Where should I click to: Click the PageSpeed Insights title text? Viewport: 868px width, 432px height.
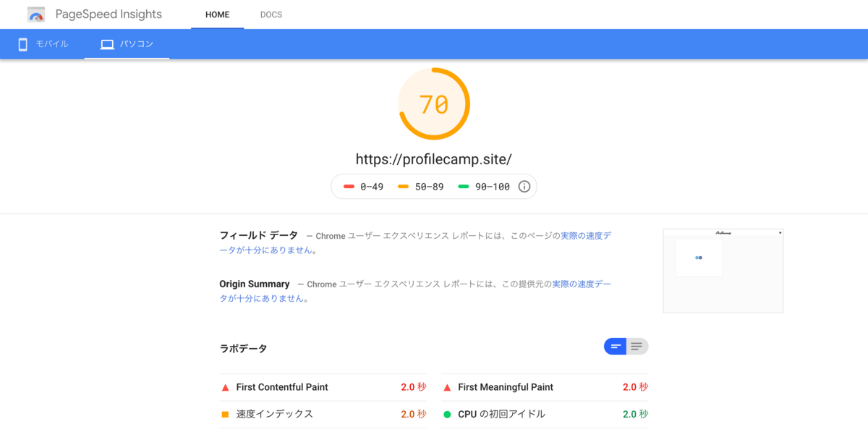click(109, 14)
